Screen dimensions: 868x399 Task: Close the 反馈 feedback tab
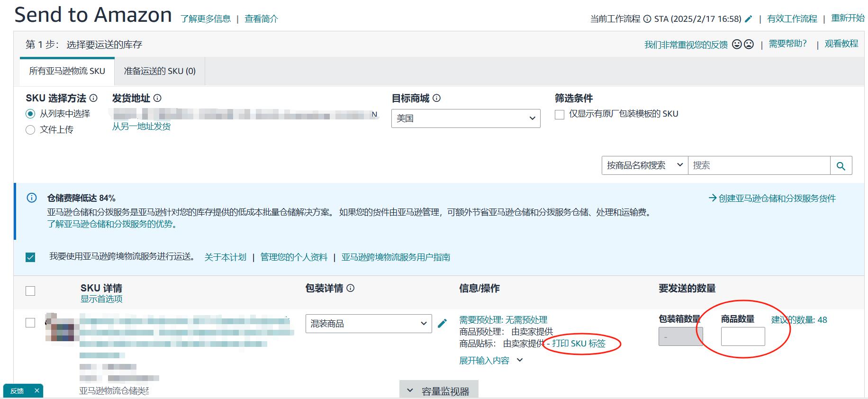(x=37, y=391)
